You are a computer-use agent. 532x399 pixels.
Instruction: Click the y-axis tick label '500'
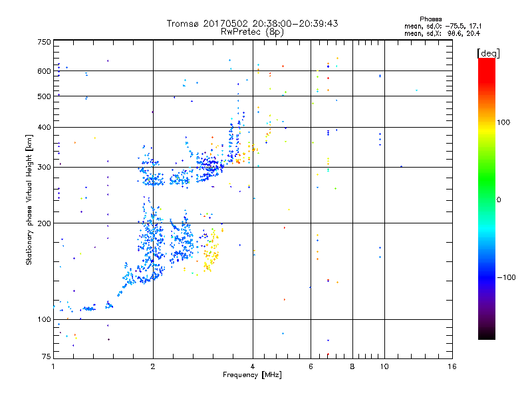[x=44, y=96]
